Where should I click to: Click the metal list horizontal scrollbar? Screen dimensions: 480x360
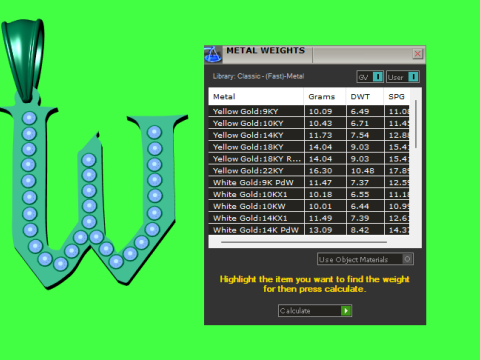coord(304,242)
